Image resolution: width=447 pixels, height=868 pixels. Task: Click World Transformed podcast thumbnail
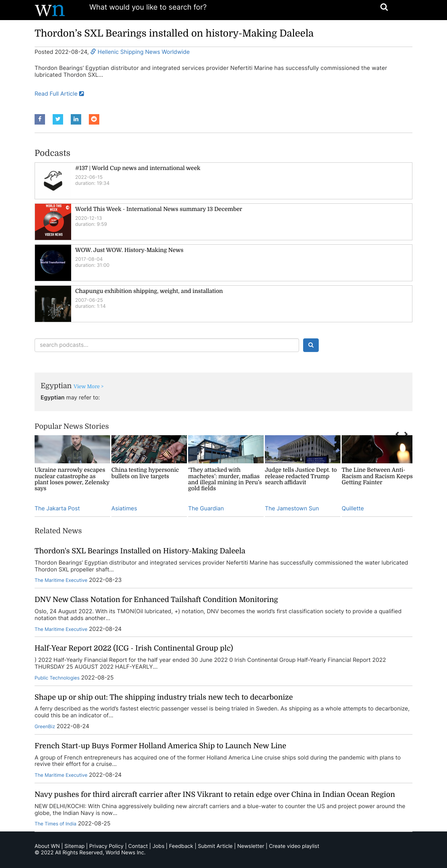click(53, 263)
